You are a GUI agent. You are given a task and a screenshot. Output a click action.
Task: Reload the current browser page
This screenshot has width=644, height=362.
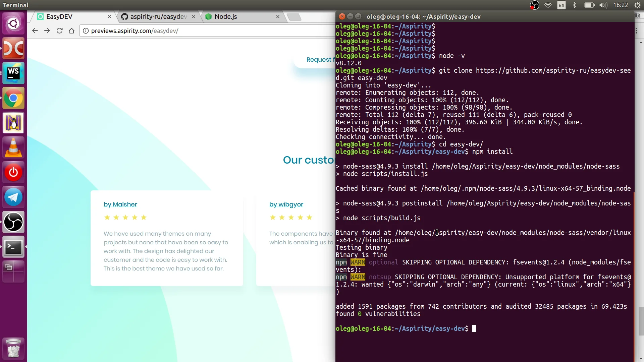tap(59, 31)
